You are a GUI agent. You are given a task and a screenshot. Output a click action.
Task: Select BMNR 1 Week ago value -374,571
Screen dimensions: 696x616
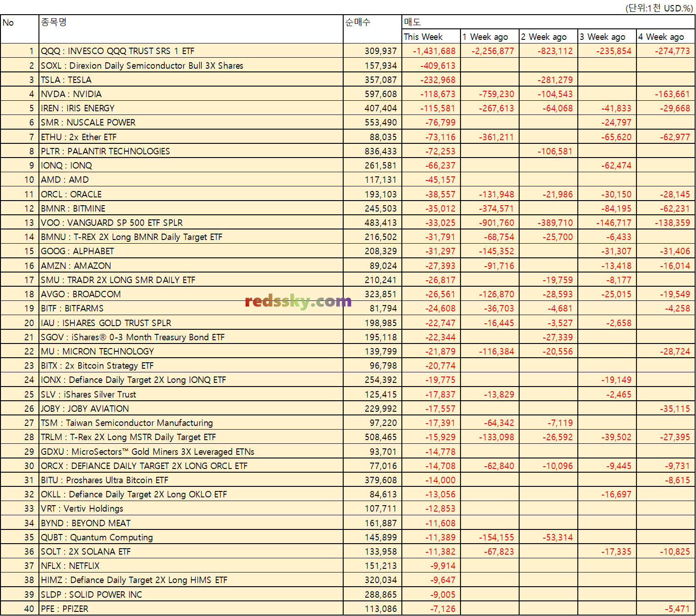tap(490, 208)
